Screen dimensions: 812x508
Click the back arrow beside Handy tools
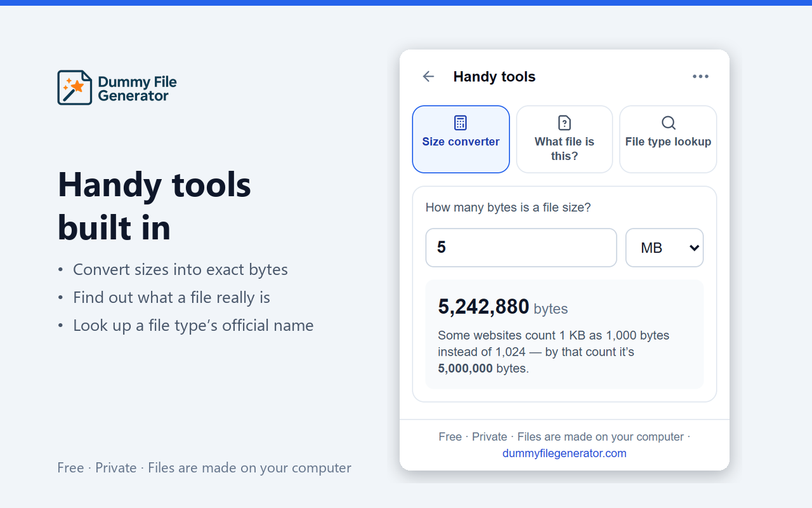coord(429,77)
